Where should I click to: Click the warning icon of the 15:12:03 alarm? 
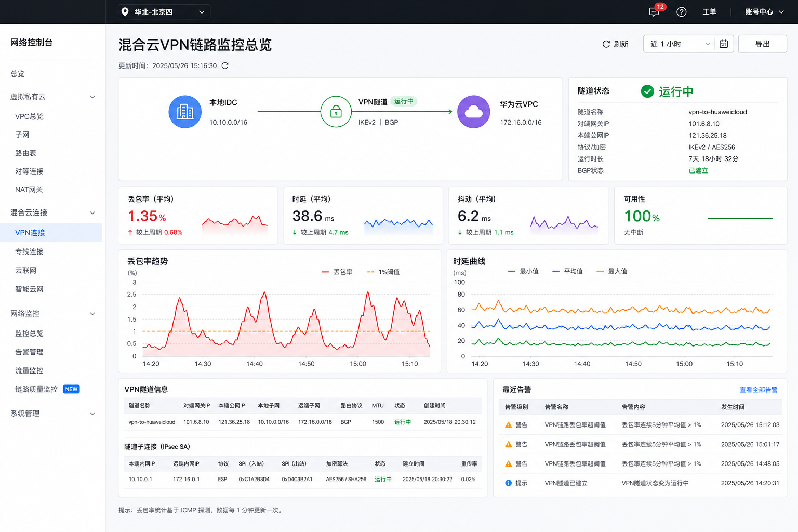click(x=509, y=425)
